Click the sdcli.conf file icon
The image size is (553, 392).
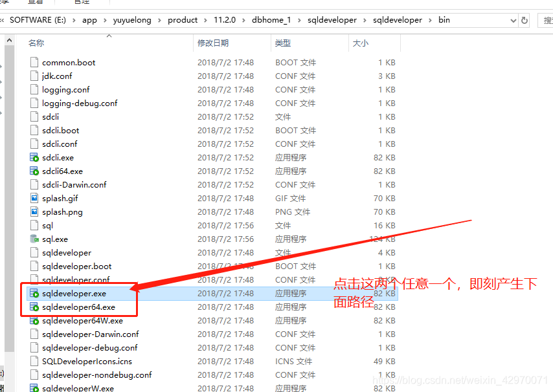coord(34,144)
